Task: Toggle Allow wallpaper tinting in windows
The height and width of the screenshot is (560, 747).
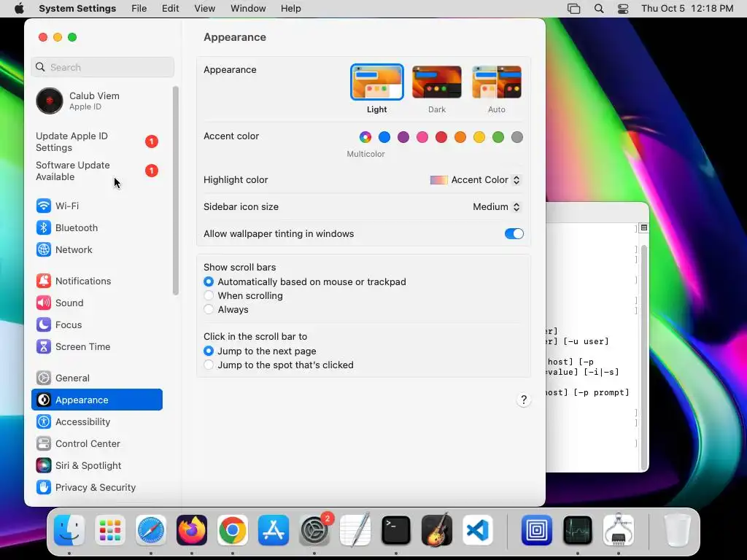Action: click(x=514, y=234)
